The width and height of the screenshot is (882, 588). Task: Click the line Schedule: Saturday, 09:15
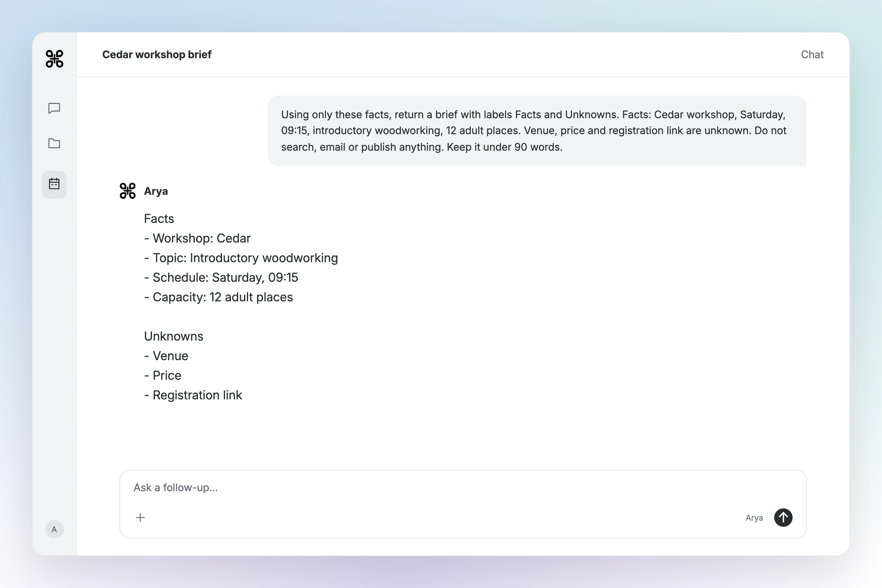pos(221,277)
